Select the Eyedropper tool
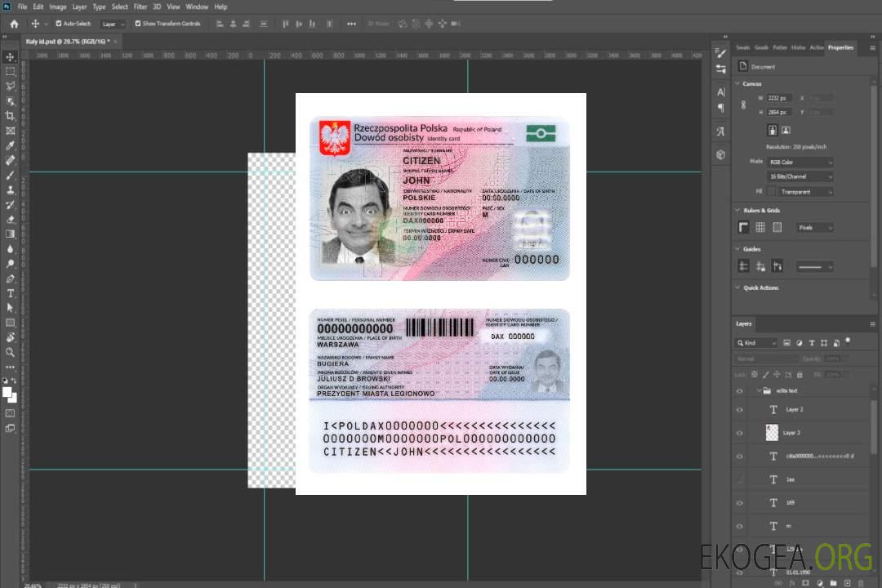The height and width of the screenshot is (588, 882). coord(10,145)
